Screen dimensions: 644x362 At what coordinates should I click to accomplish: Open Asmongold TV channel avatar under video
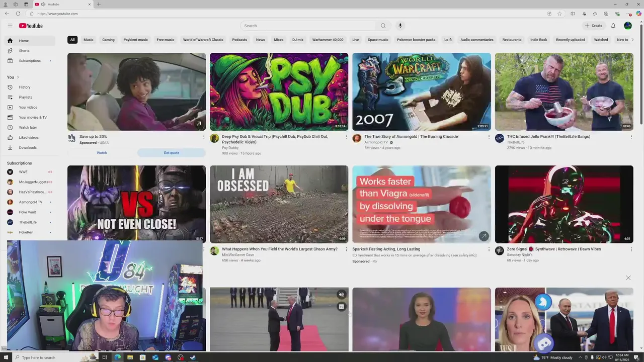[357, 138]
